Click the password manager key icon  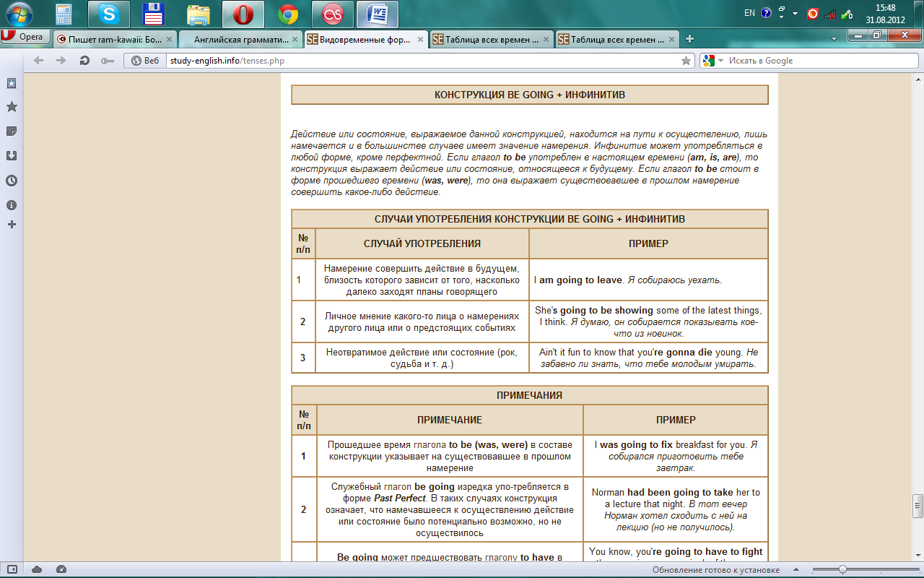108,61
